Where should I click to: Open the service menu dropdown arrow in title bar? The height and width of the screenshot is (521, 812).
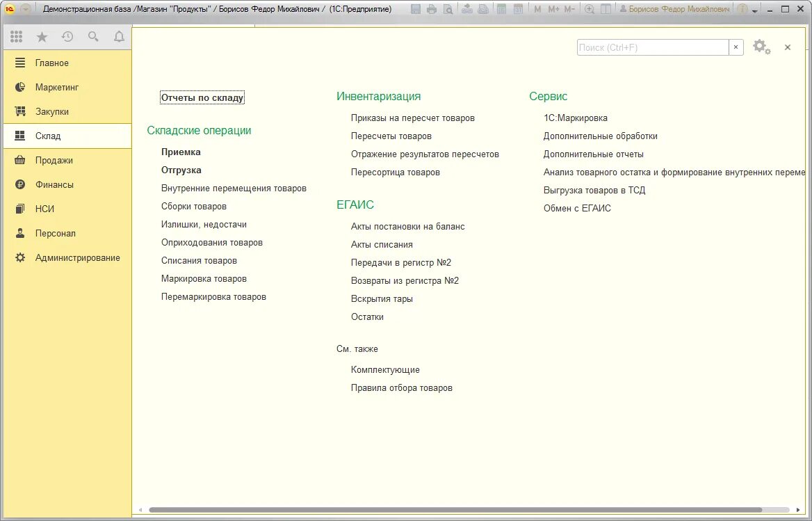pyautogui.click(x=755, y=10)
